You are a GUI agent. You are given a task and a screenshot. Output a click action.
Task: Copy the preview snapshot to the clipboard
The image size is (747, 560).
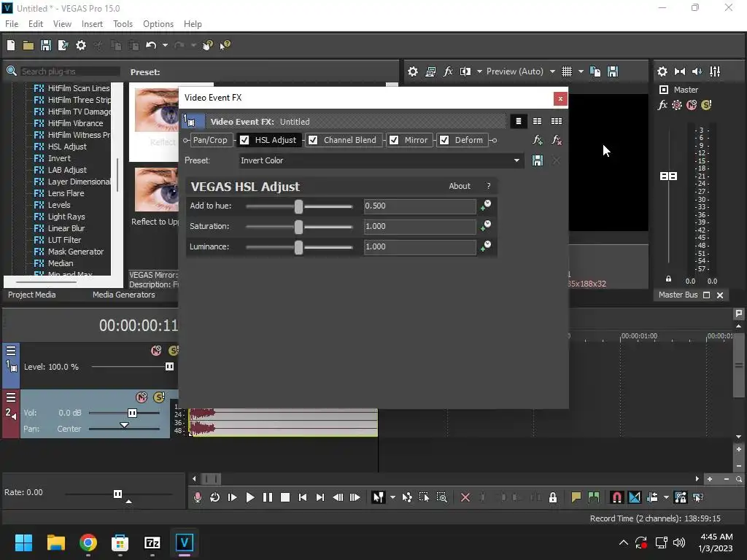pos(595,71)
